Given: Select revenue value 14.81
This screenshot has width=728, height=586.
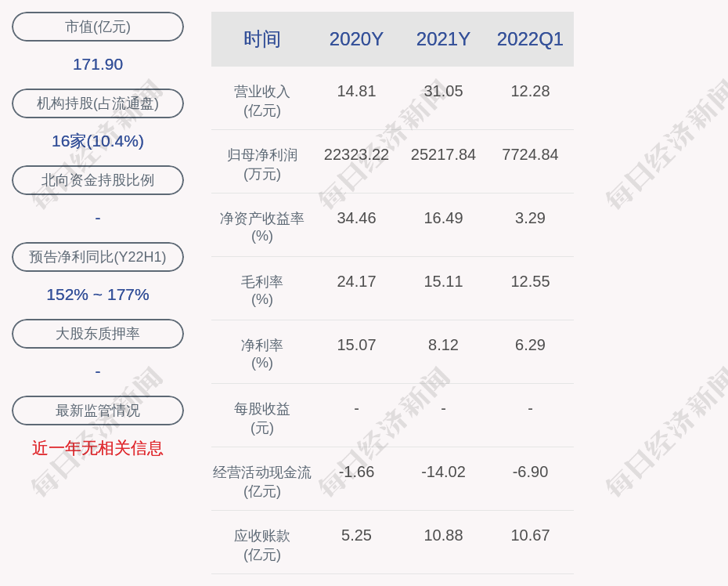Looking at the screenshot, I should click(356, 91).
